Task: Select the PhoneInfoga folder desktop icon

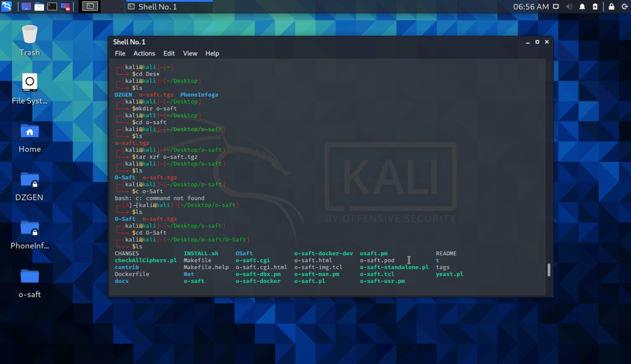Action: pyautogui.click(x=30, y=234)
